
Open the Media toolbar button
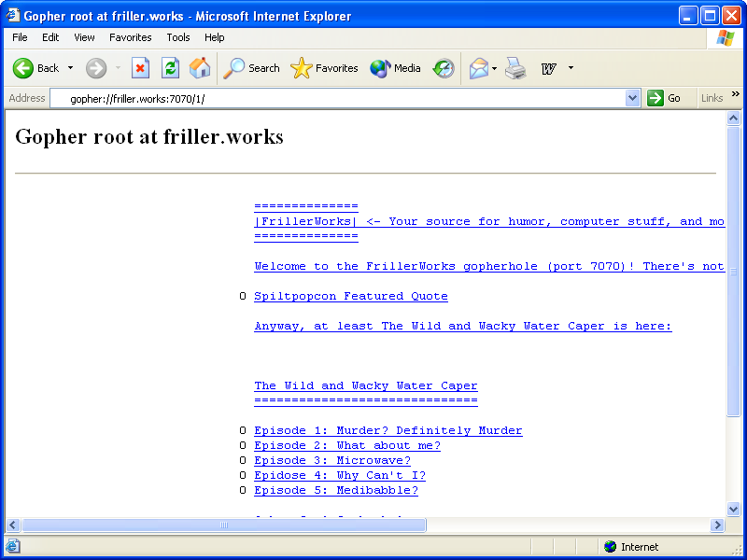point(395,68)
